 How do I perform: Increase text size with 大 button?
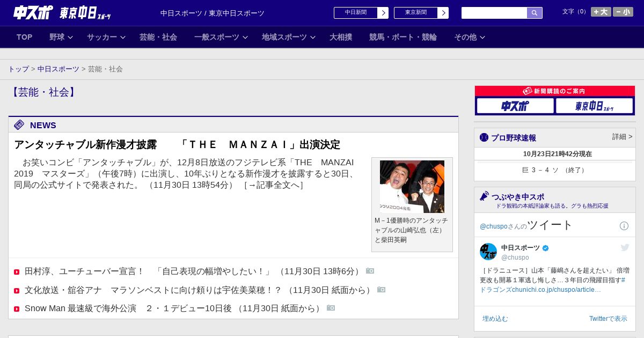(x=601, y=12)
